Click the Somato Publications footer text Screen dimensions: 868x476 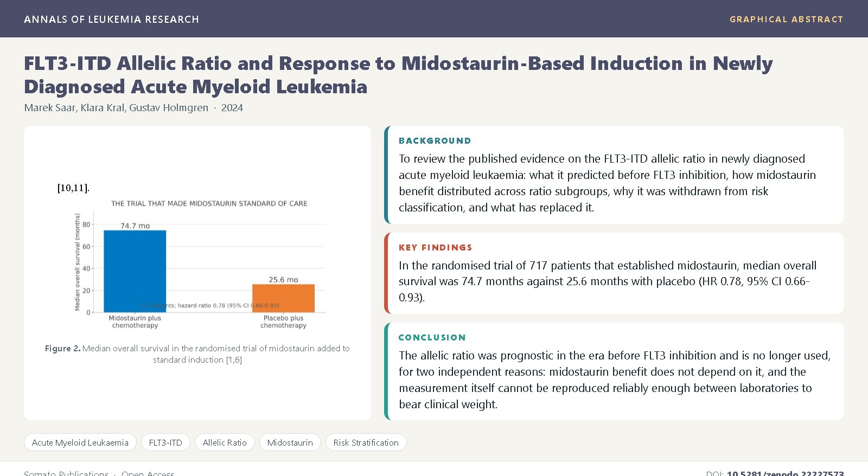66,473
